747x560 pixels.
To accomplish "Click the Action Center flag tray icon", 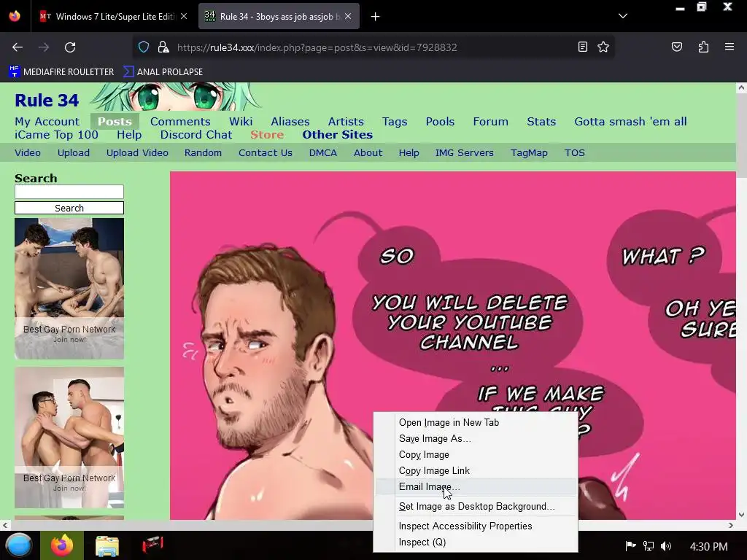I will pyautogui.click(x=630, y=545).
